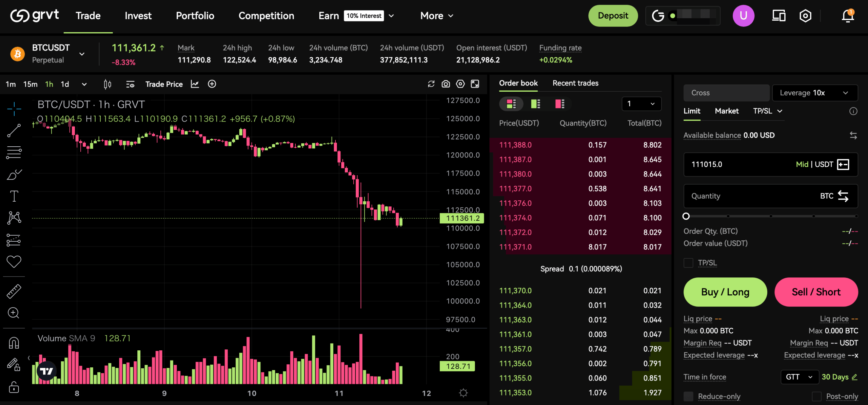Click the order quantity slider handle
This screenshot has height=405, width=868.
(x=686, y=216)
